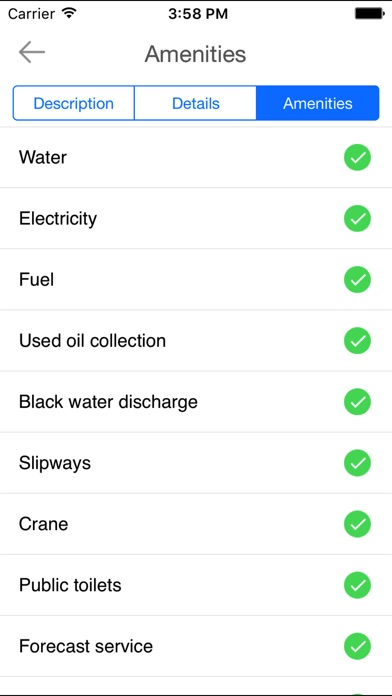
Task: Tap the battery indicator in status bar
Action: coord(369,13)
